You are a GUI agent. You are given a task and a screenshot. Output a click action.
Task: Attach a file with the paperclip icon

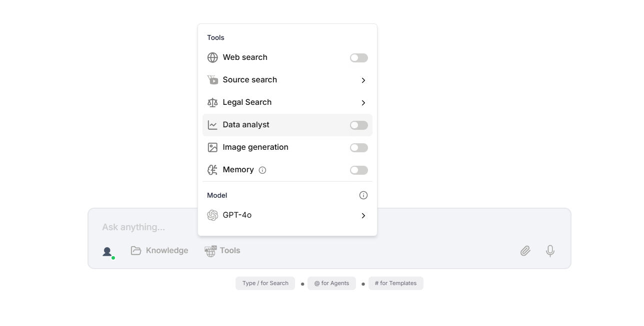[525, 251]
